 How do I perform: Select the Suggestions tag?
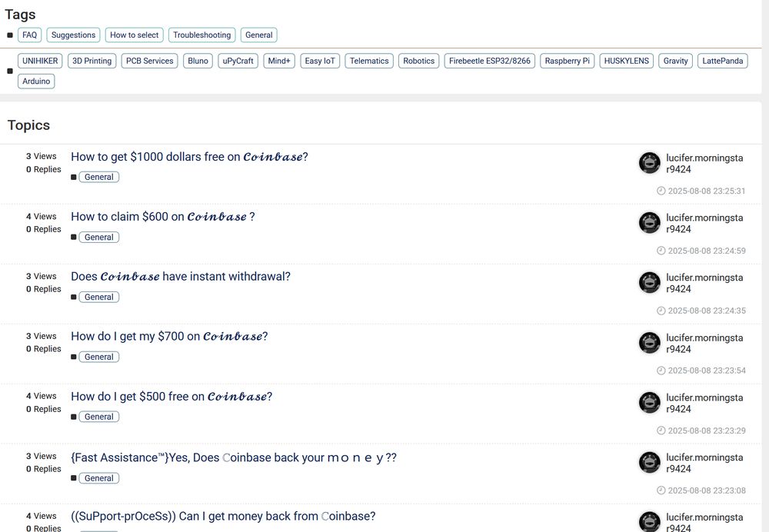(x=74, y=35)
